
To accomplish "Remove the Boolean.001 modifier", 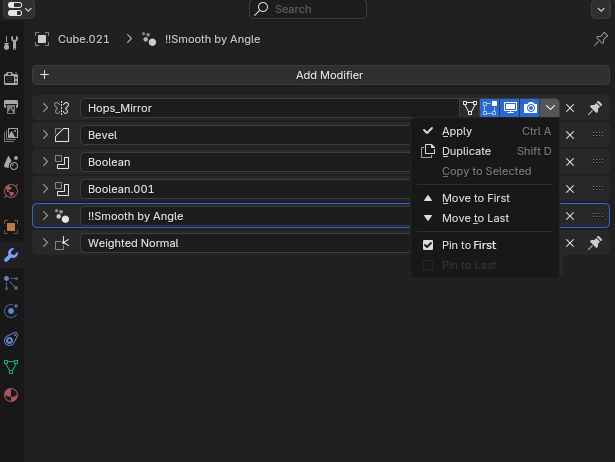I will point(570,189).
